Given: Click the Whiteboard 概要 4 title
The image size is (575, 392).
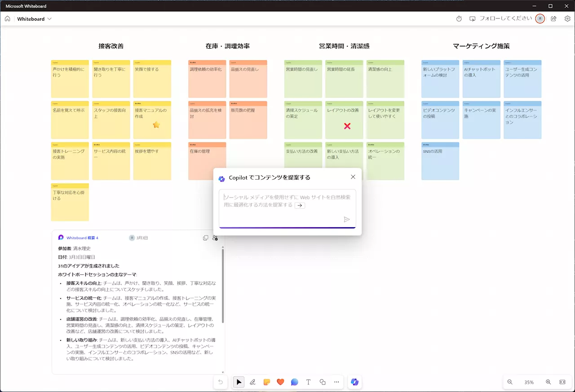Looking at the screenshot, I should pos(82,238).
